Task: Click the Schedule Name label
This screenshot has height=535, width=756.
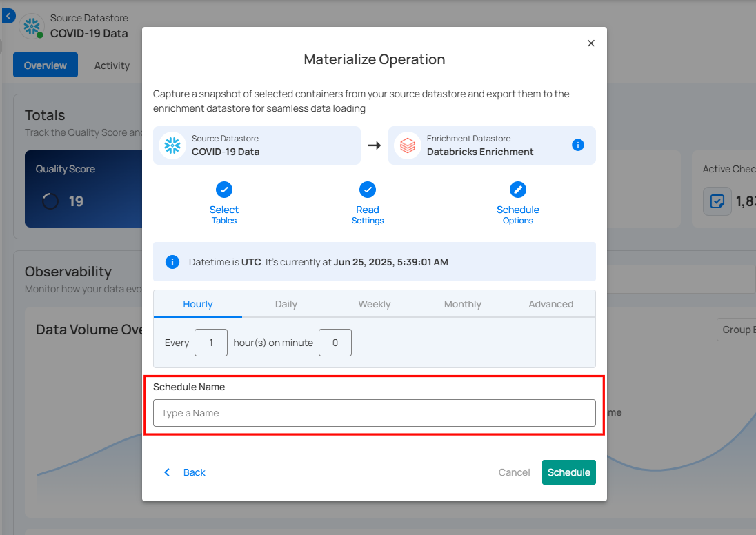Action: [189, 387]
